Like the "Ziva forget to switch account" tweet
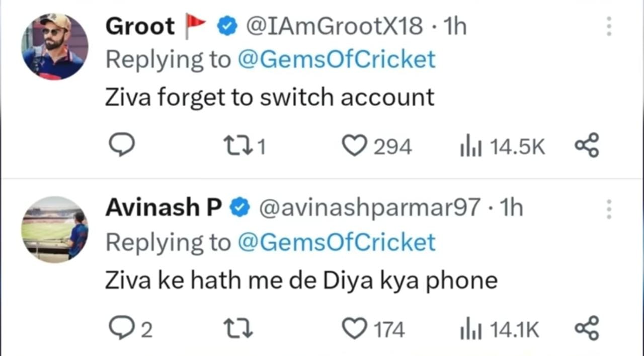Image resolution: width=644 pixels, height=356 pixels. pyautogui.click(x=355, y=147)
